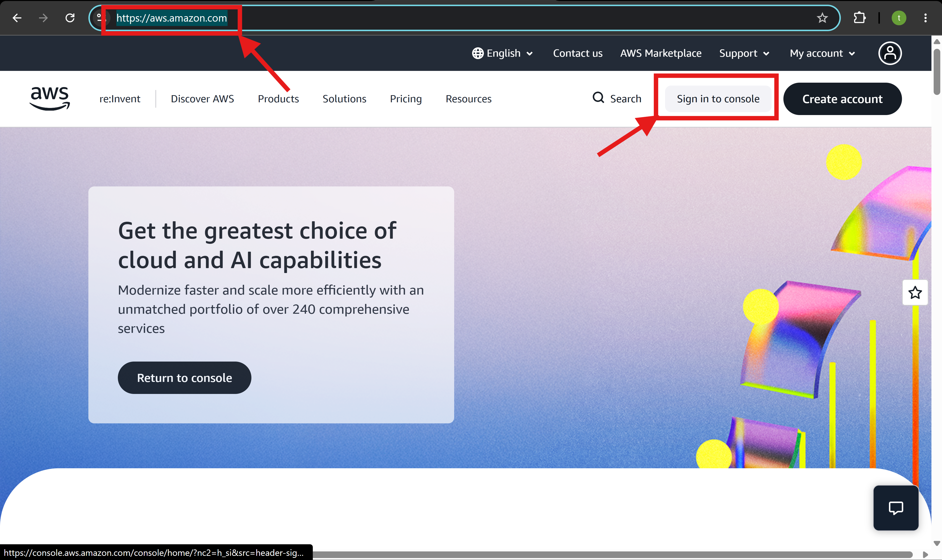Open the chat bubble widget

point(896,508)
